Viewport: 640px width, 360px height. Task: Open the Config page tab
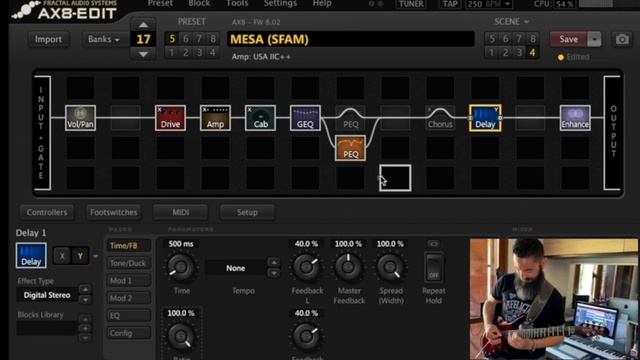128,333
